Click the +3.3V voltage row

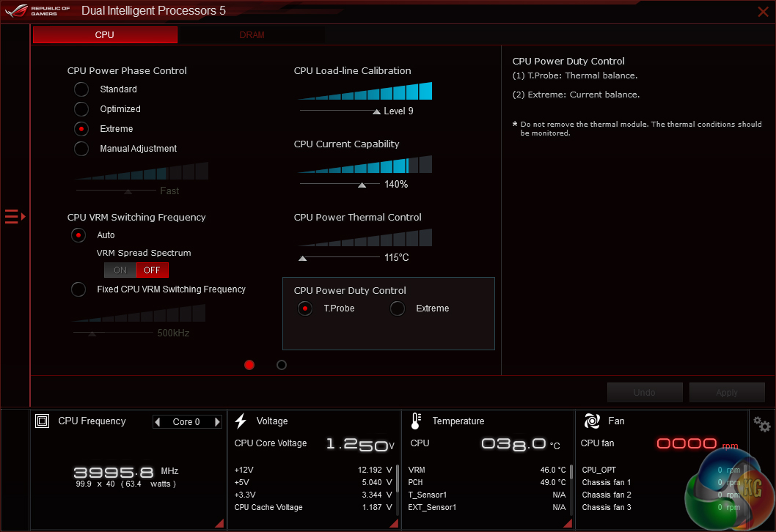pyautogui.click(x=313, y=495)
